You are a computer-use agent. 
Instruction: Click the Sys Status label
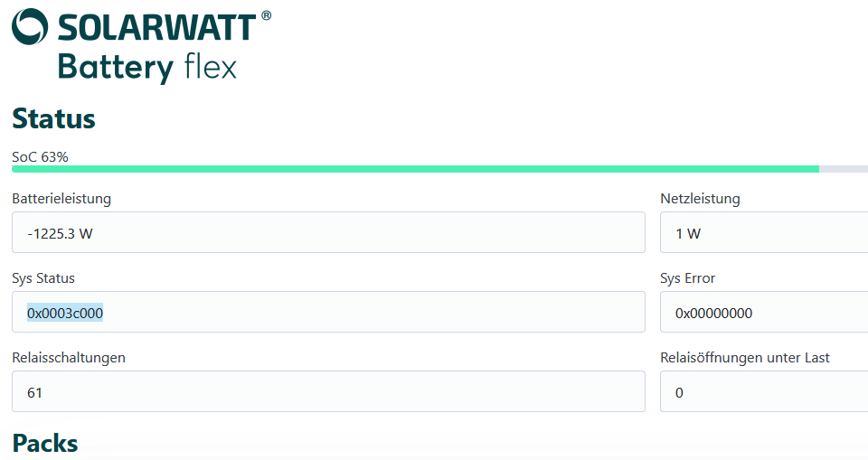point(43,277)
